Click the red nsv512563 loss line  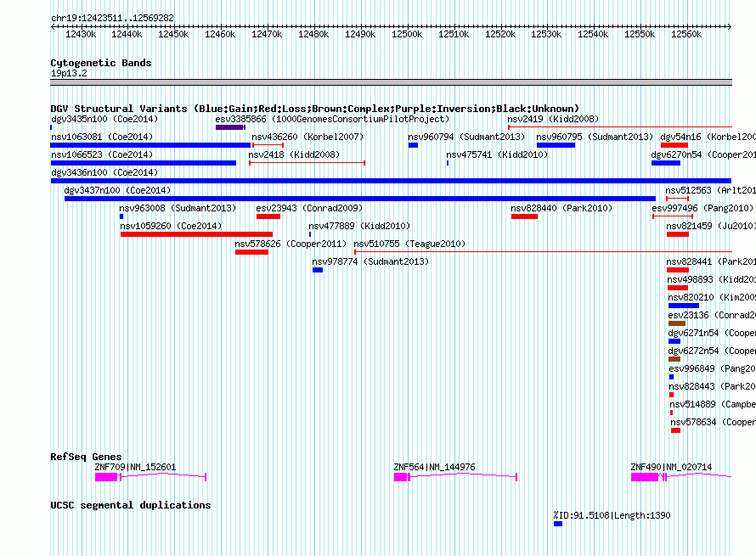point(677,199)
